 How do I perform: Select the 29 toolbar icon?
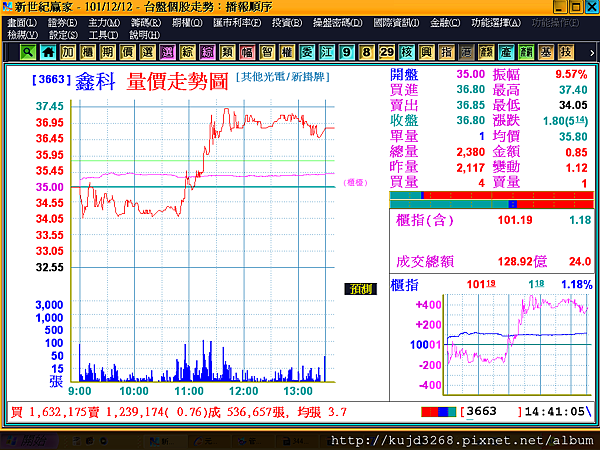point(386,52)
